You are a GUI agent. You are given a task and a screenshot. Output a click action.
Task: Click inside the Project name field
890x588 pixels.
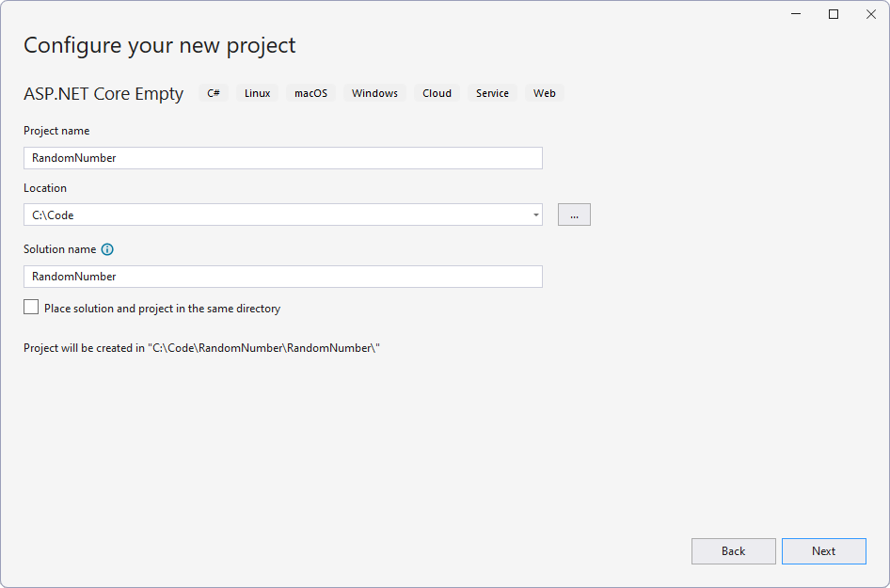coord(282,157)
